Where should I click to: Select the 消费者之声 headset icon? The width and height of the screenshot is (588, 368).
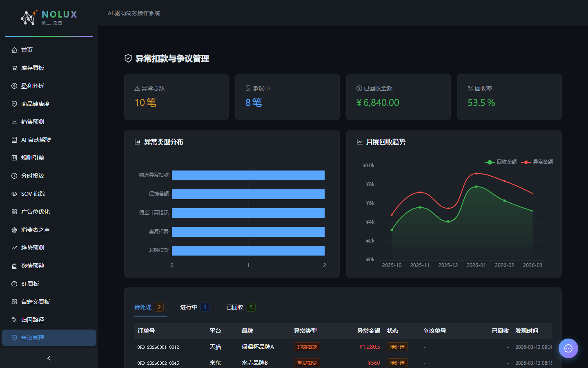14,230
